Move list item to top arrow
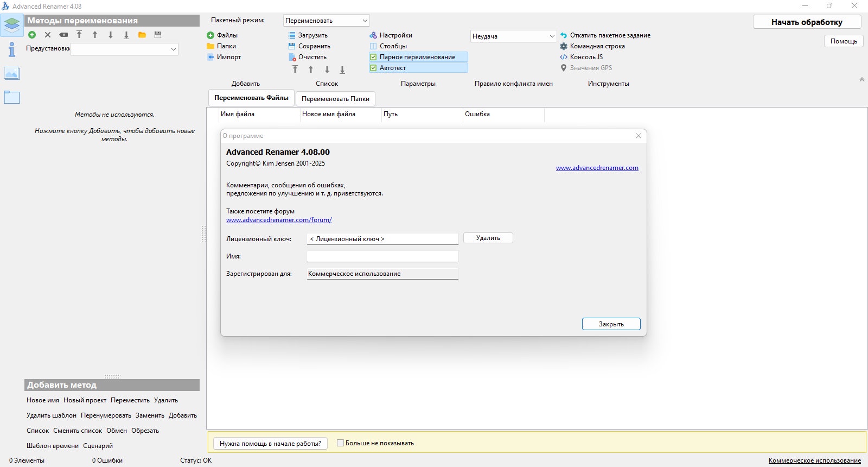 pyautogui.click(x=295, y=70)
